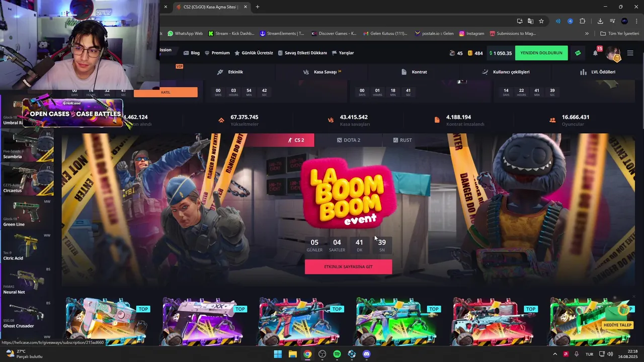Open a new browser tab
This screenshot has width=644, height=362.
coord(258,7)
